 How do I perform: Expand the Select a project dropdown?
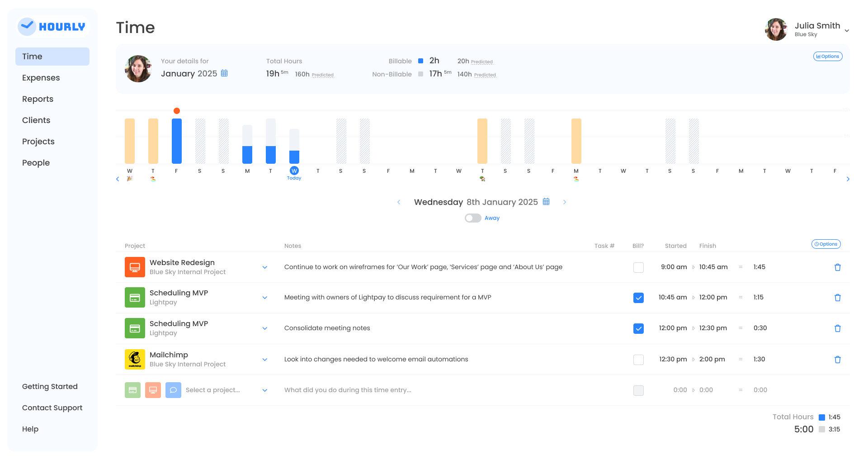coord(265,390)
